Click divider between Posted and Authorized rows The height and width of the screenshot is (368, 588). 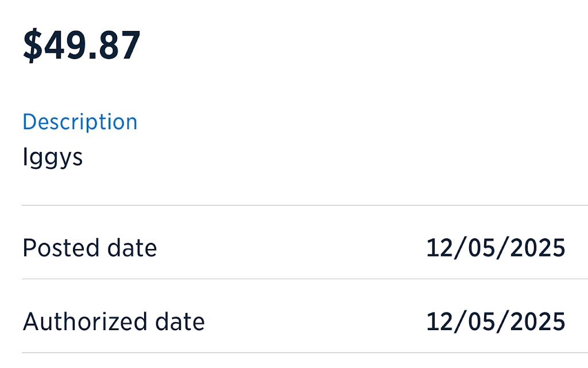[x=305, y=278]
